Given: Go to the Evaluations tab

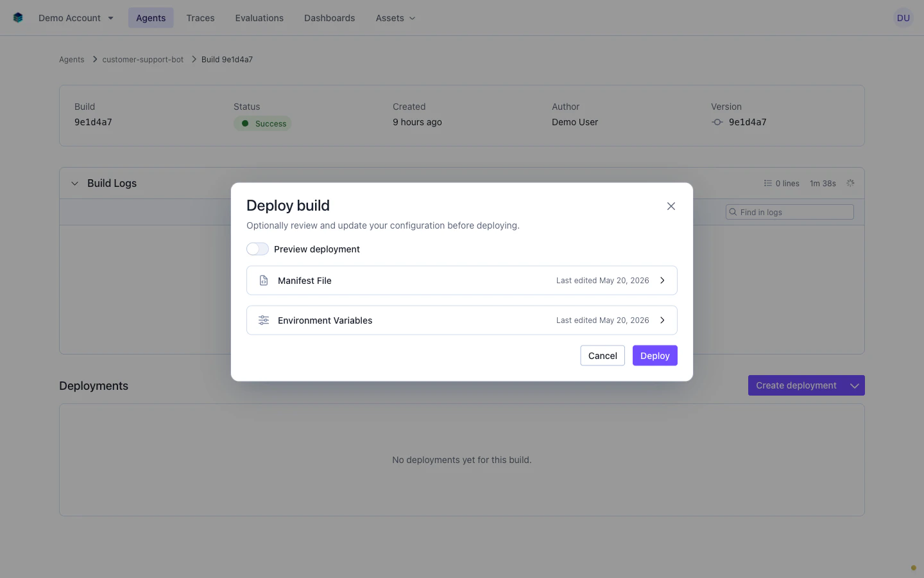Looking at the screenshot, I should click(x=259, y=18).
